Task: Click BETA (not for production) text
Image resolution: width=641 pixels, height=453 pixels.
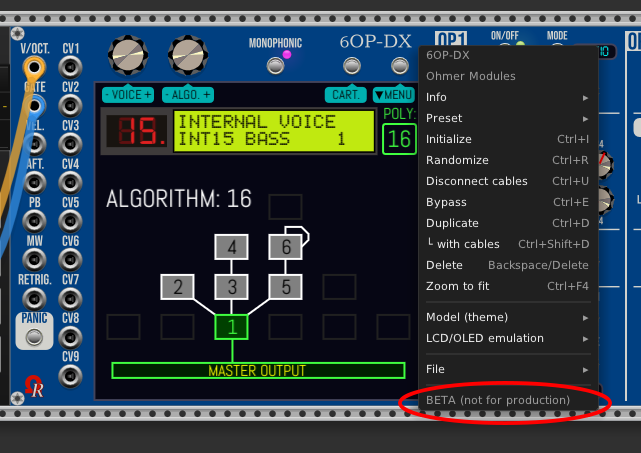Action: (498, 400)
